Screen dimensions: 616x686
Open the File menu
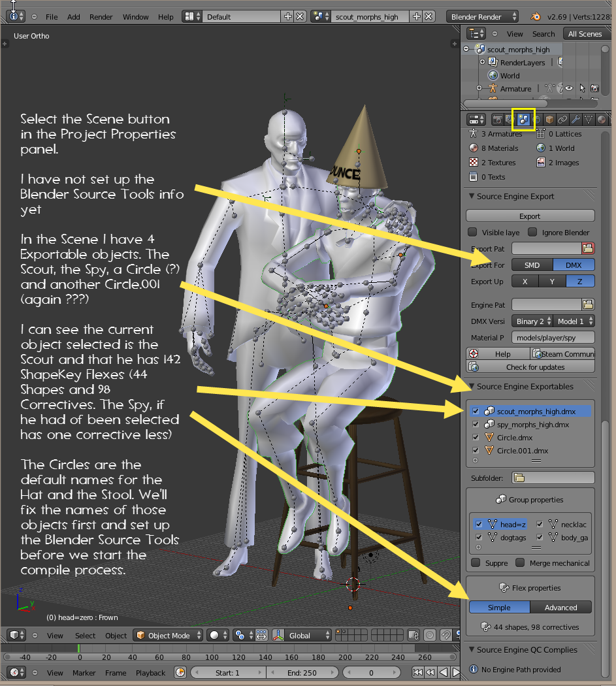click(x=52, y=16)
